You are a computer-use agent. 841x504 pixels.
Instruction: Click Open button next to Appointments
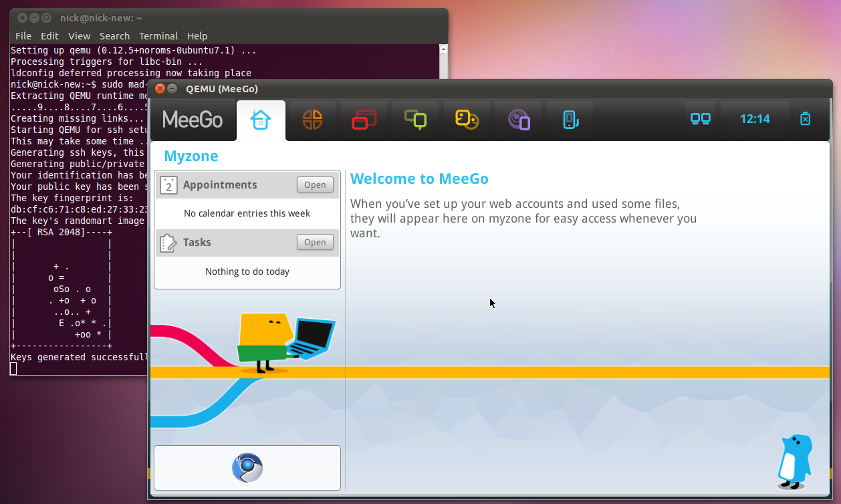point(315,185)
